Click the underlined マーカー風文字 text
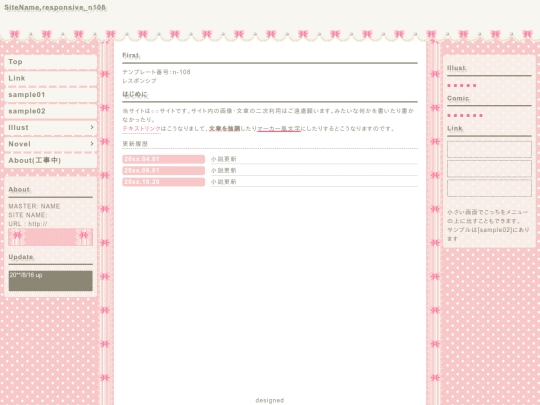 279,129
